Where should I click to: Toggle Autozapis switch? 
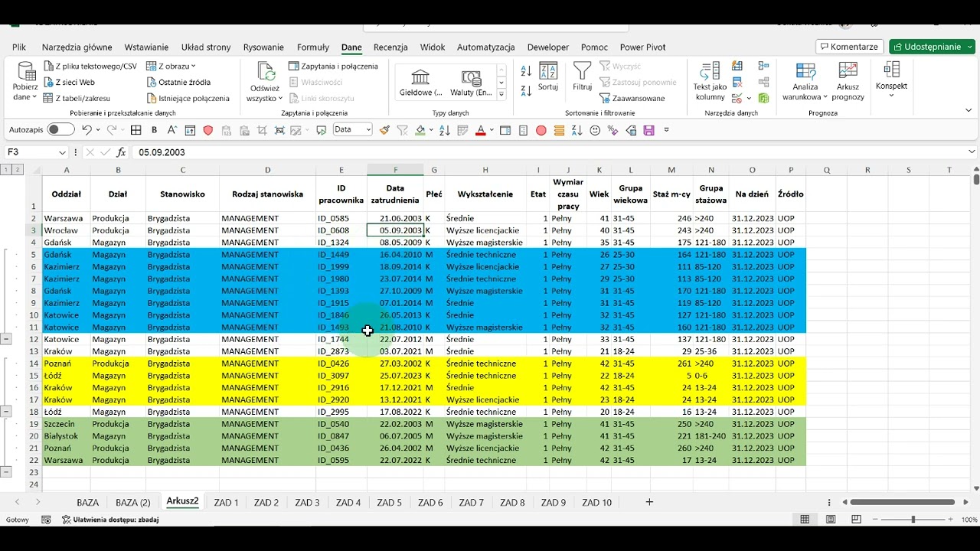[60, 130]
